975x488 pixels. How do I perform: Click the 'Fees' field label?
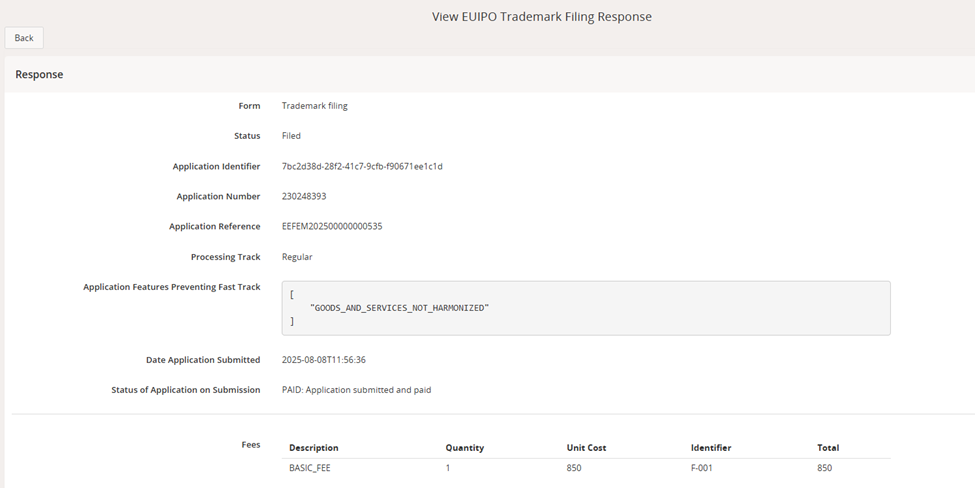pyautogui.click(x=251, y=444)
